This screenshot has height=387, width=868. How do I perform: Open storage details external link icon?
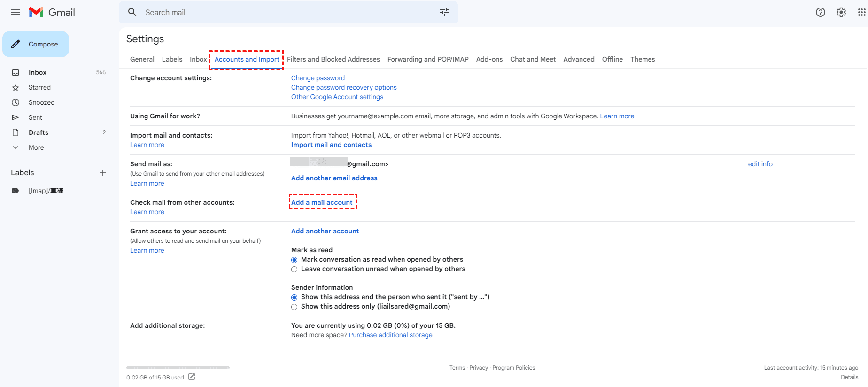pos(192,377)
